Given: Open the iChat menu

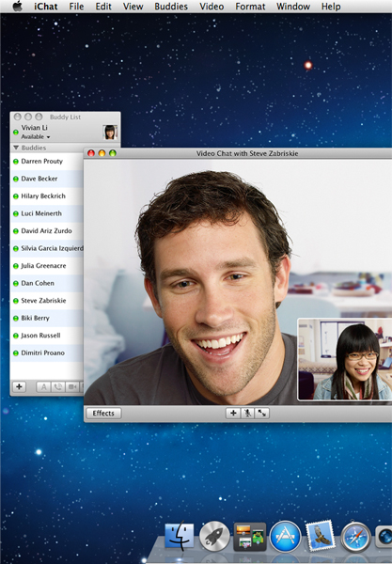Looking at the screenshot, I should point(46,7).
